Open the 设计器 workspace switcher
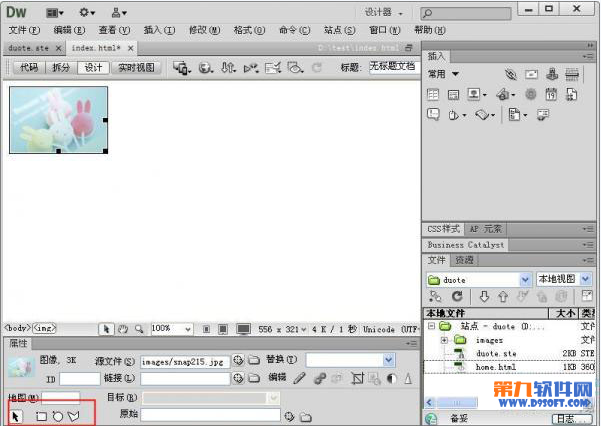This screenshot has height=426, width=601. click(x=383, y=12)
